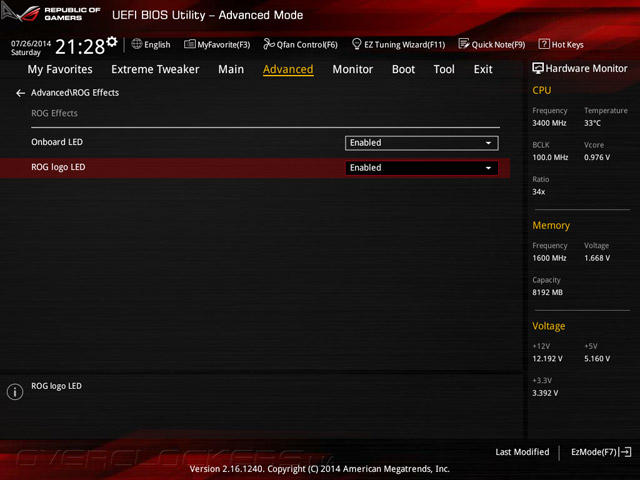
Task: Open the Exit tab
Action: pyautogui.click(x=483, y=69)
